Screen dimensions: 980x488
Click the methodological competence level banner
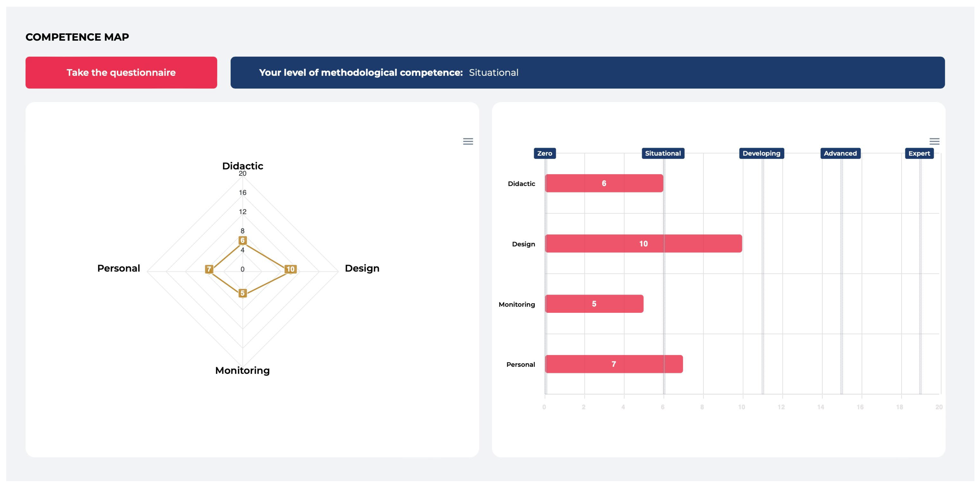coord(587,73)
